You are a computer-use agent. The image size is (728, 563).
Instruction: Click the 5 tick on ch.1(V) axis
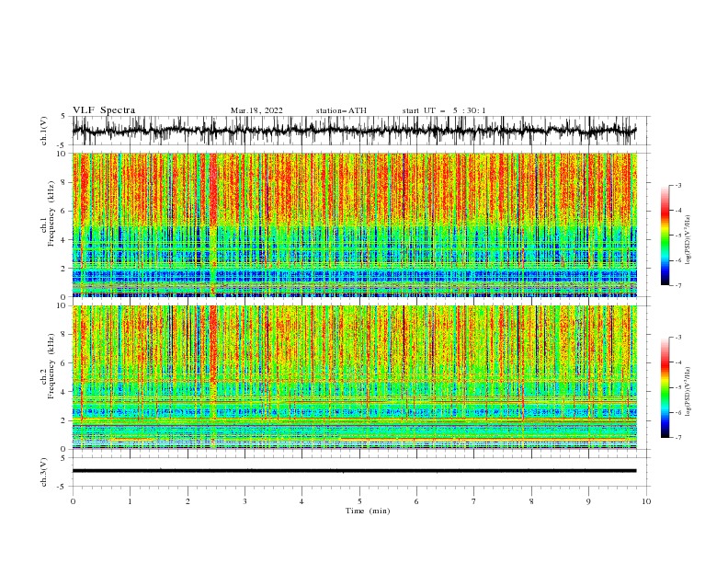coord(63,116)
